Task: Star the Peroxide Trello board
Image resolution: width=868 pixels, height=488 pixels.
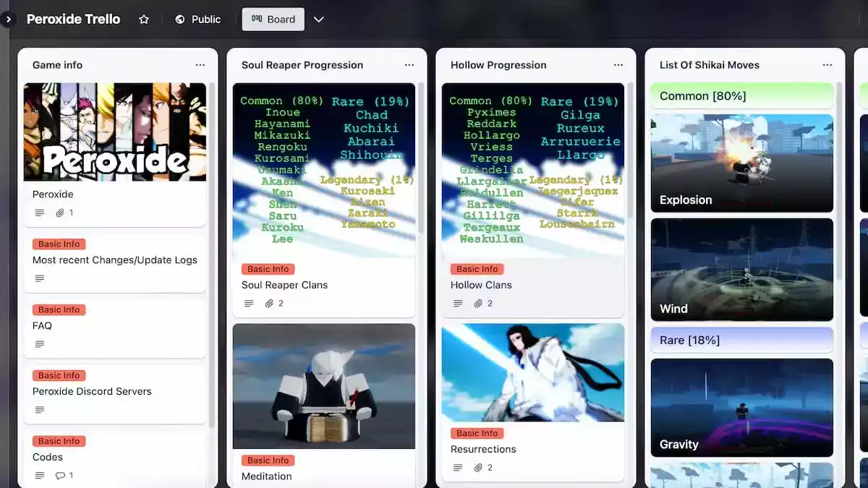Action: [x=144, y=20]
